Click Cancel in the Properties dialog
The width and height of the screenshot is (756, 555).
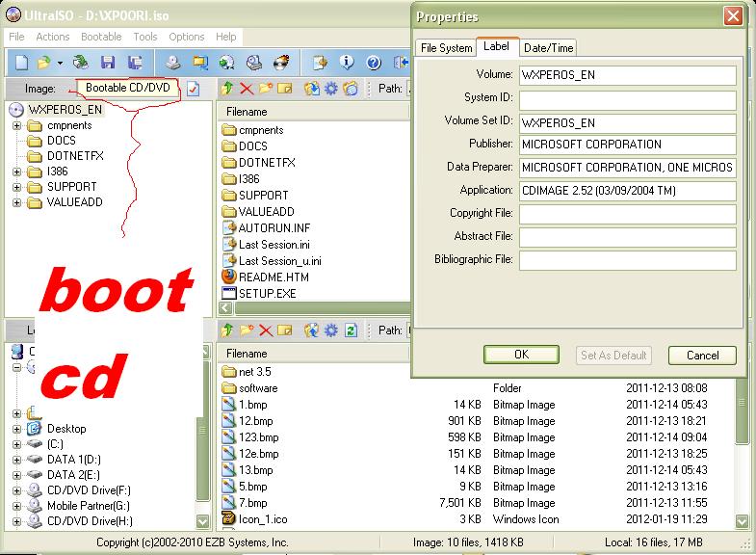tap(702, 356)
